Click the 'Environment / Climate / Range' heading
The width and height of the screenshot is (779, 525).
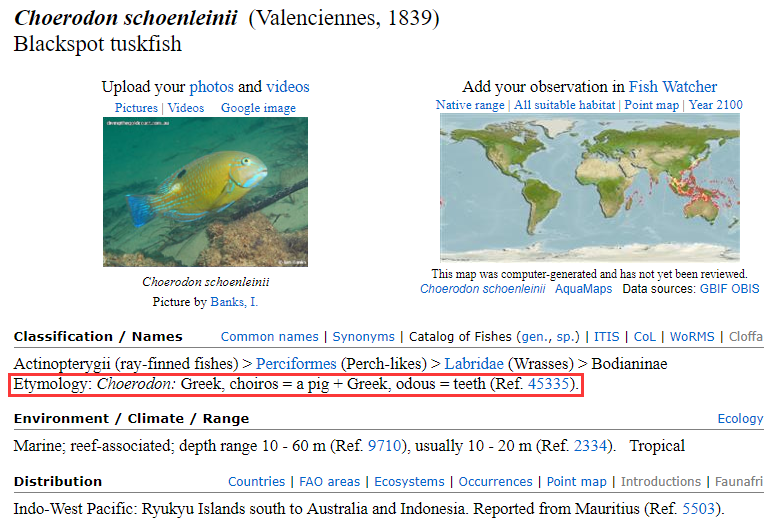tap(131, 419)
